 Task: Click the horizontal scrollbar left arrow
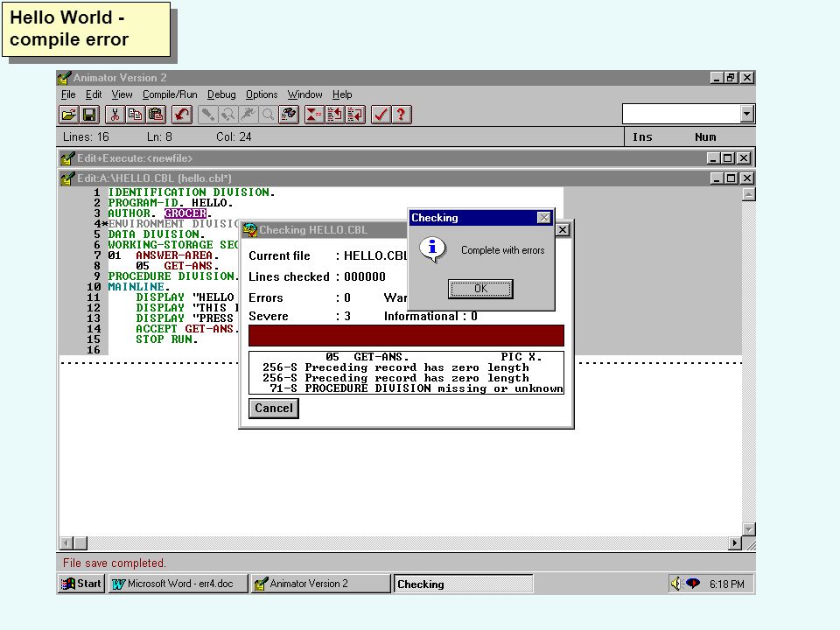66,543
